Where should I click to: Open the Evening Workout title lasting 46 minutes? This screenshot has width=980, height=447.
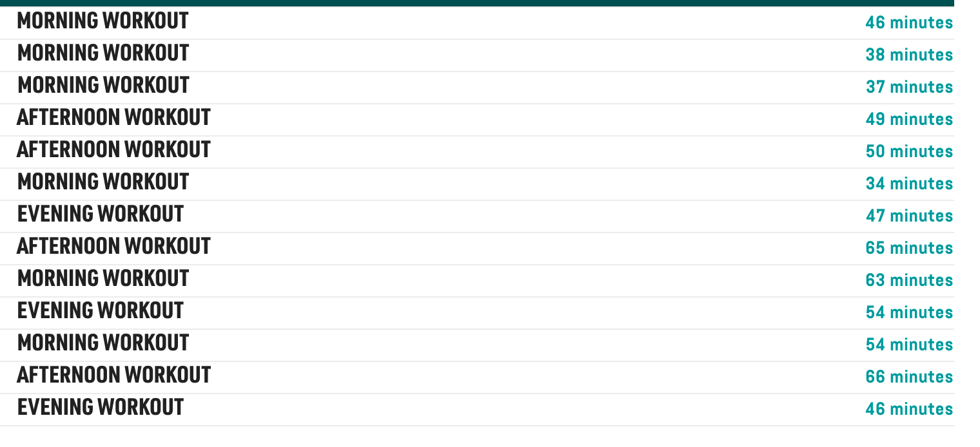[101, 408]
